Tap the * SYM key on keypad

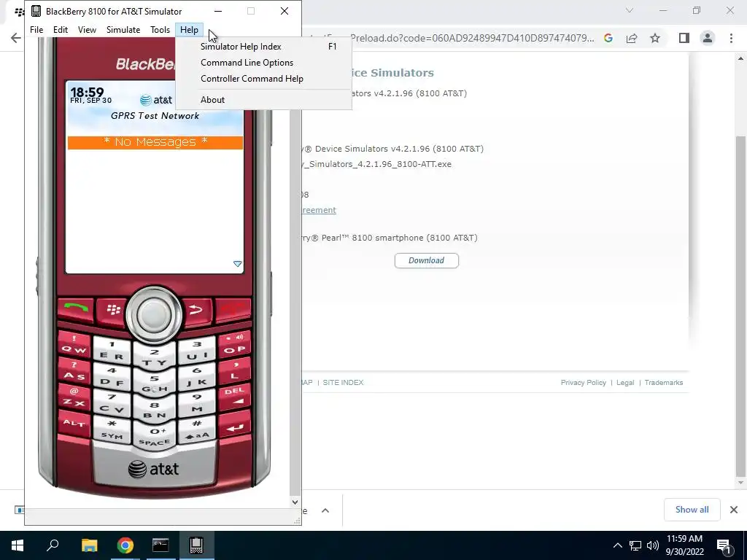pos(112,429)
